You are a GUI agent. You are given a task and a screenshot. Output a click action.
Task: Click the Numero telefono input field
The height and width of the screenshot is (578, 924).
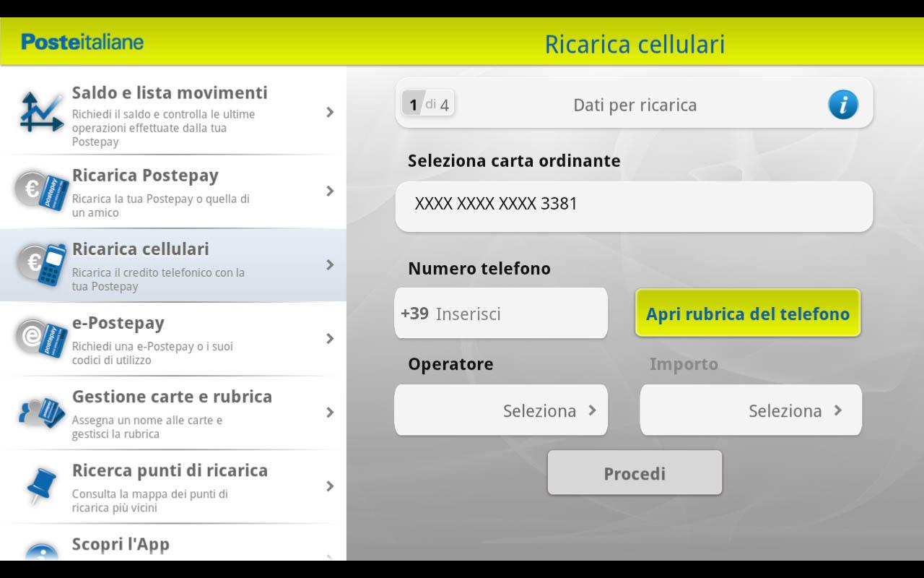(x=501, y=313)
